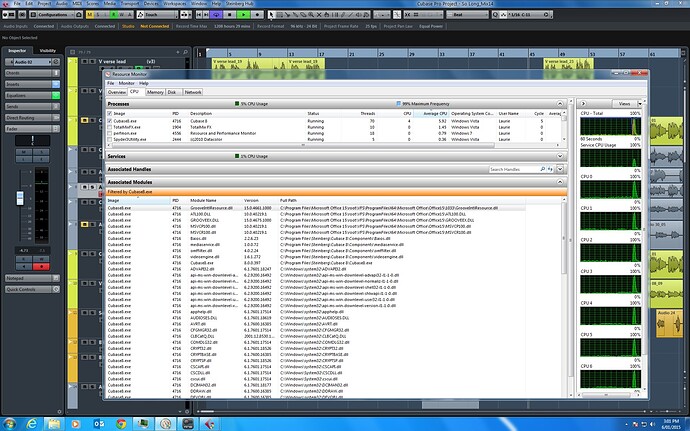Switch to the Network tab in Resource Monitor
Image resolution: width=690 pixels, height=431 pixels.
(193, 92)
